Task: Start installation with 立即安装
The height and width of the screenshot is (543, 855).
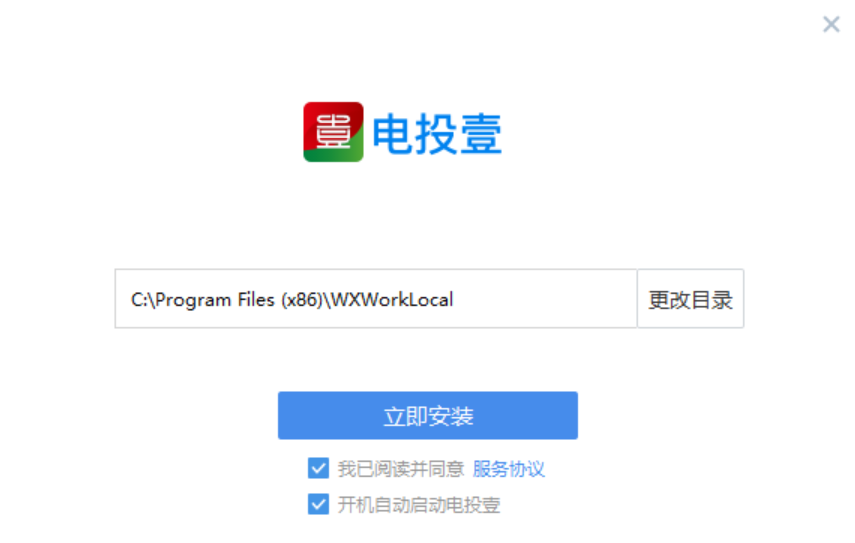Action: pyautogui.click(x=427, y=416)
